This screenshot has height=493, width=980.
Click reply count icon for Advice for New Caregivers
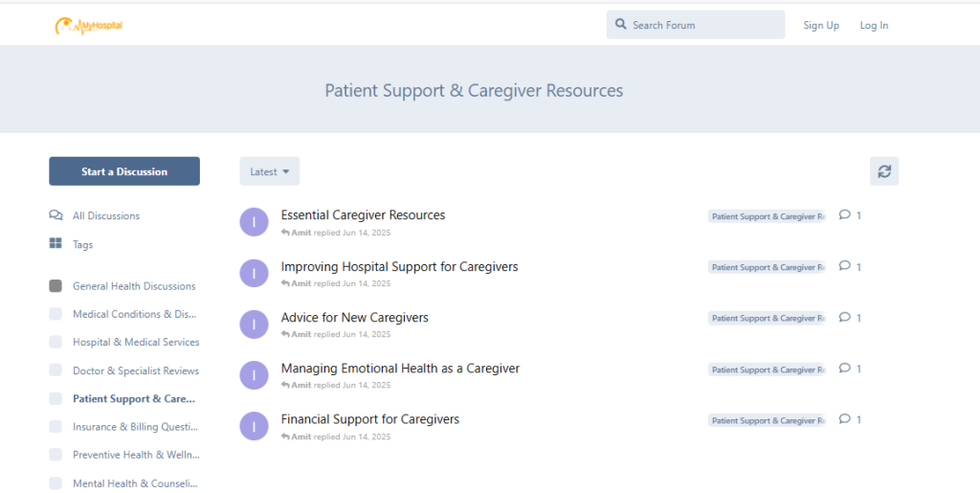coord(844,317)
